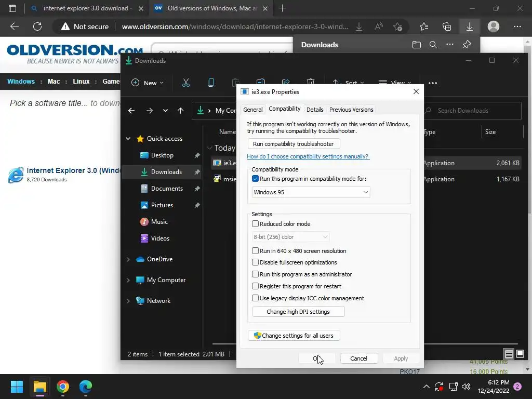The height and width of the screenshot is (399, 532).
Task: Open the Windows 95 compatibility dropdown
Action: (311, 192)
